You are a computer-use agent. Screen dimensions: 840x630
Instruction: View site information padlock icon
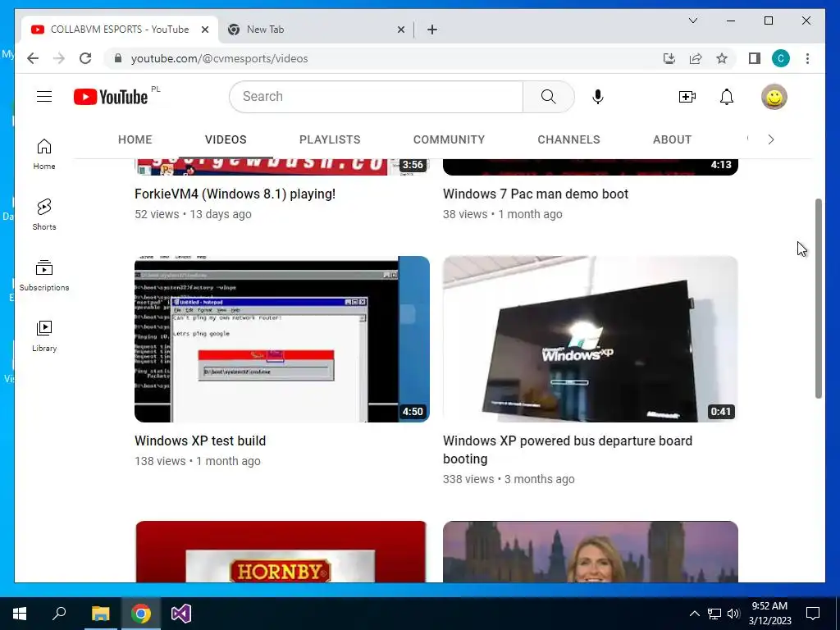118,58
